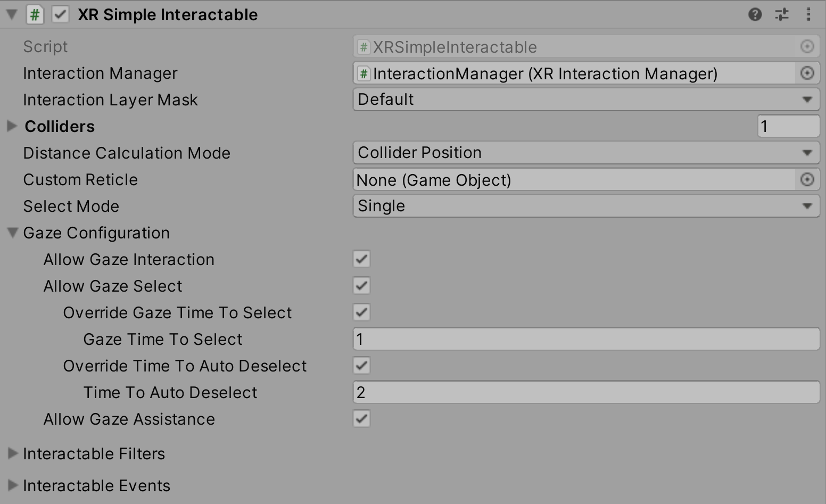This screenshot has height=504, width=826.
Task: Disable the XR Simple Interactable component checkbox
Action: 60,15
